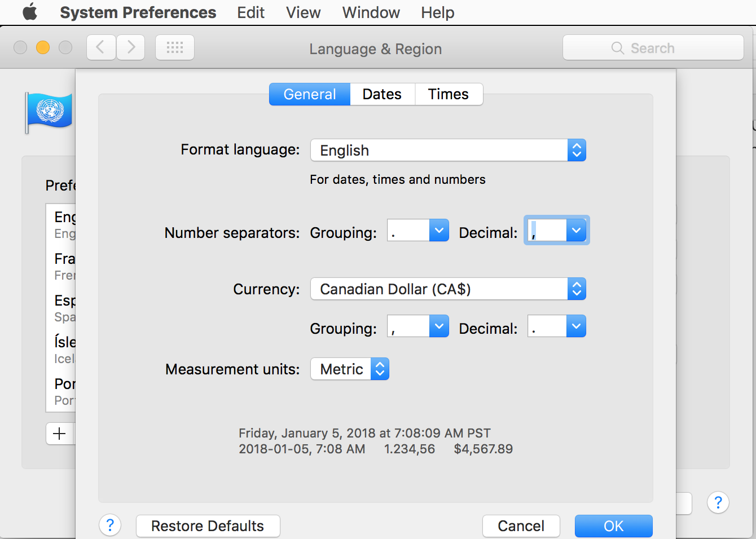The image size is (756, 539).
Task: Open the Window menu
Action: pos(371,12)
